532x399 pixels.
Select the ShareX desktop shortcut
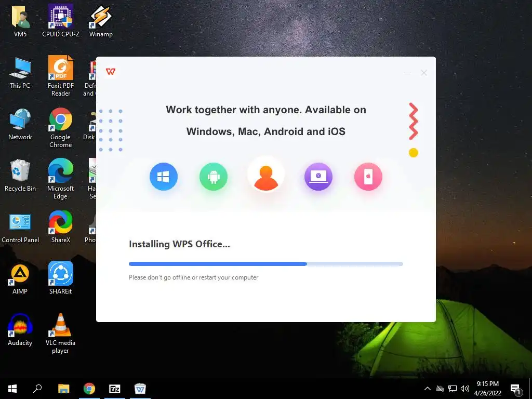tap(61, 227)
